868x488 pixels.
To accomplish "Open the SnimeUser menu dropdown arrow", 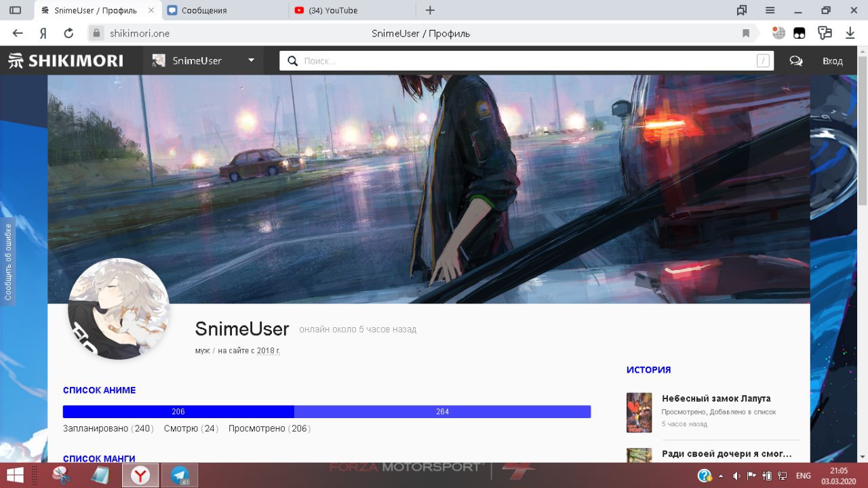I will (x=251, y=60).
